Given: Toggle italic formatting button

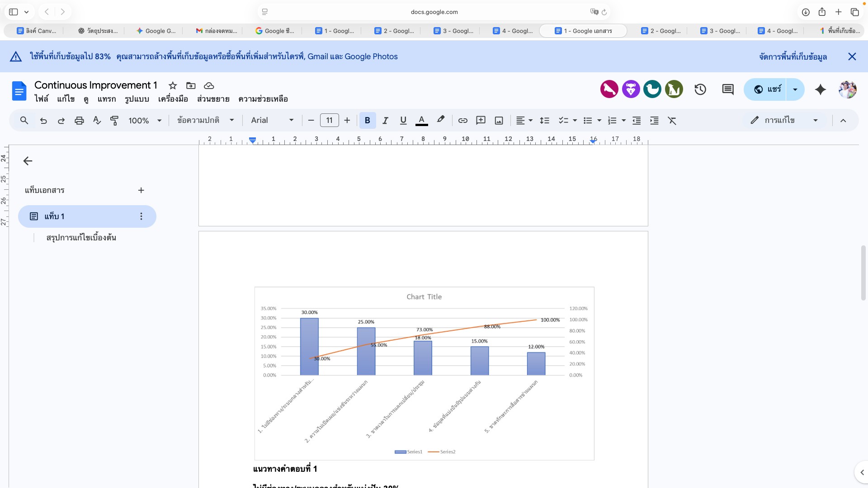Looking at the screenshot, I should point(385,121).
